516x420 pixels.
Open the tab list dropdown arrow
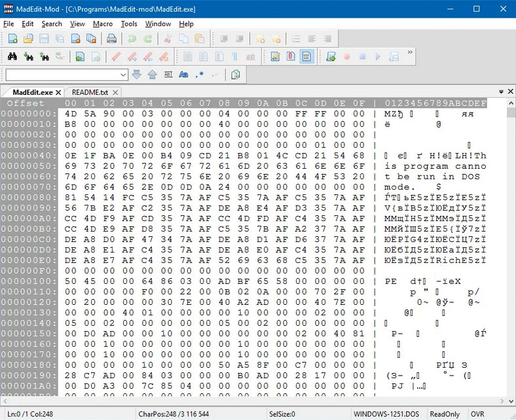tap(501, 92)
